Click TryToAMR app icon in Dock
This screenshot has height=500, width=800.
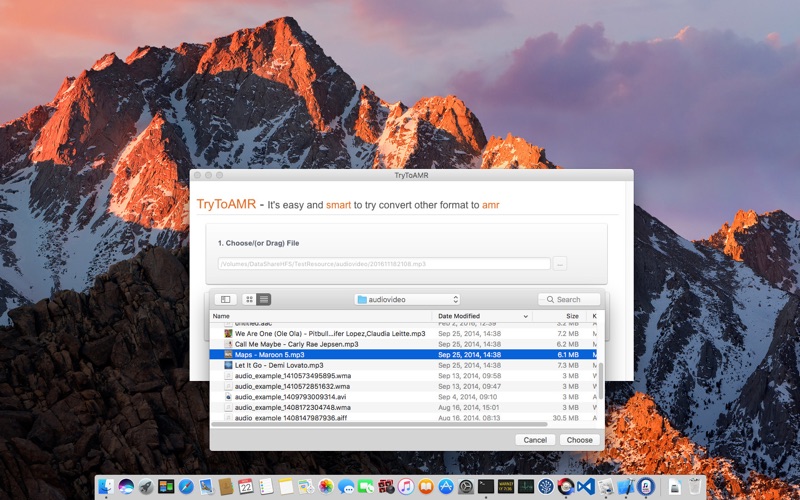point(645,486)
